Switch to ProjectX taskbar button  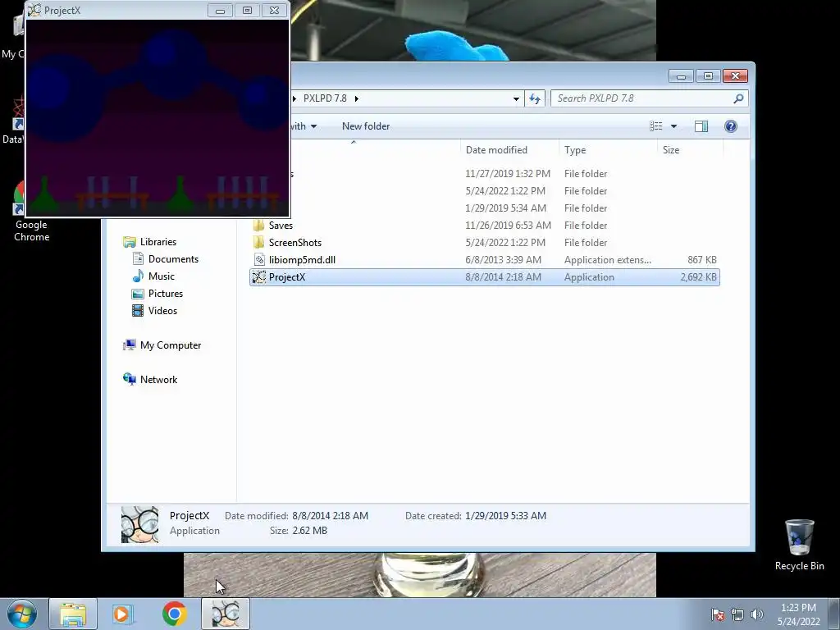coord(226,614)
